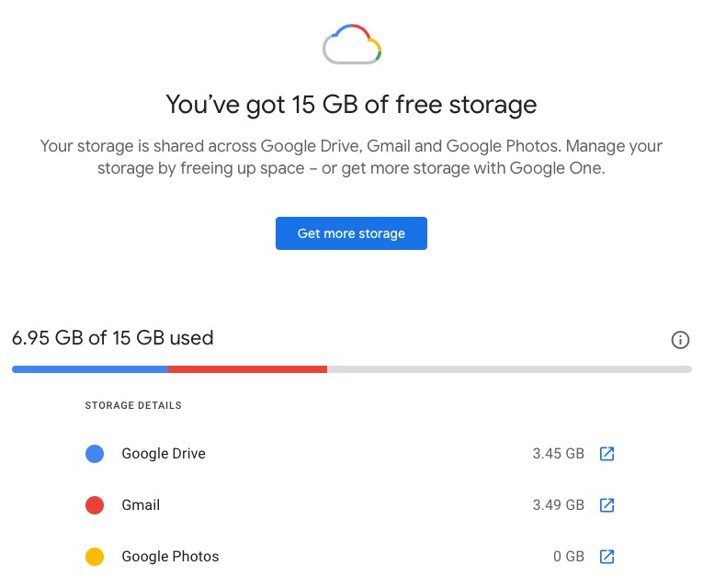Click the gray unused portion of storage bar

click(509, 369)
